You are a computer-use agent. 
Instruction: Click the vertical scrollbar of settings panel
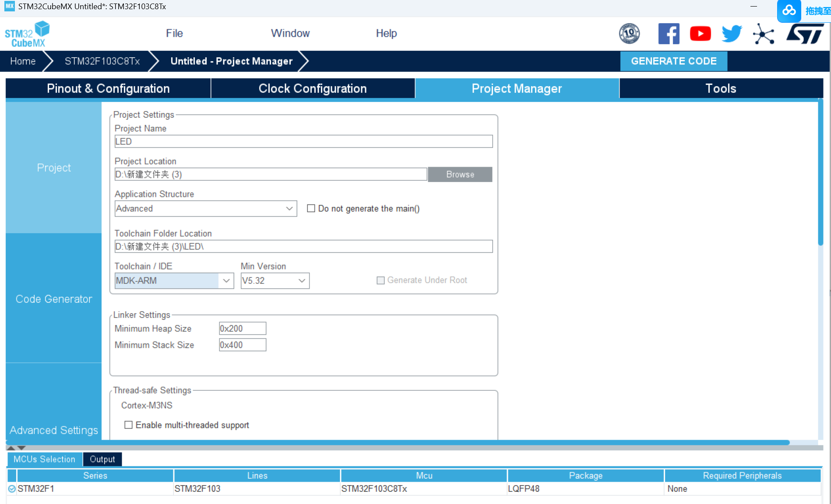tap(820, 173)
